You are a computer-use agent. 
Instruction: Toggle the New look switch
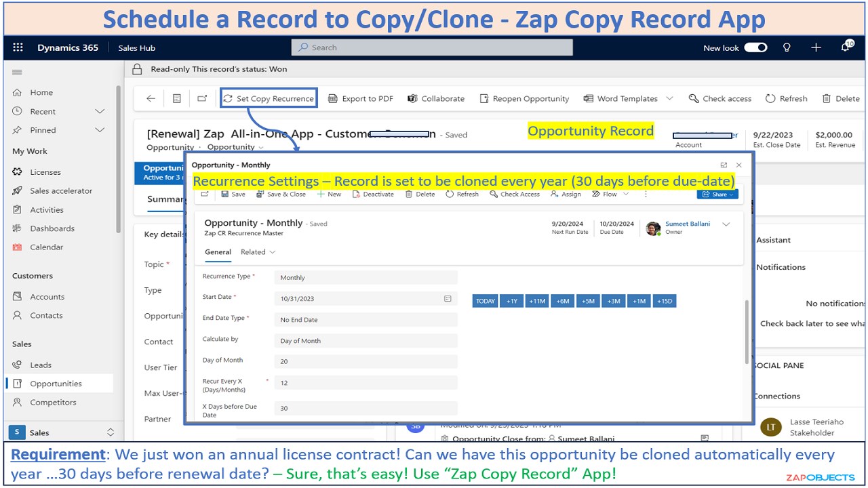pyautogui.click(x=755, y=47)
